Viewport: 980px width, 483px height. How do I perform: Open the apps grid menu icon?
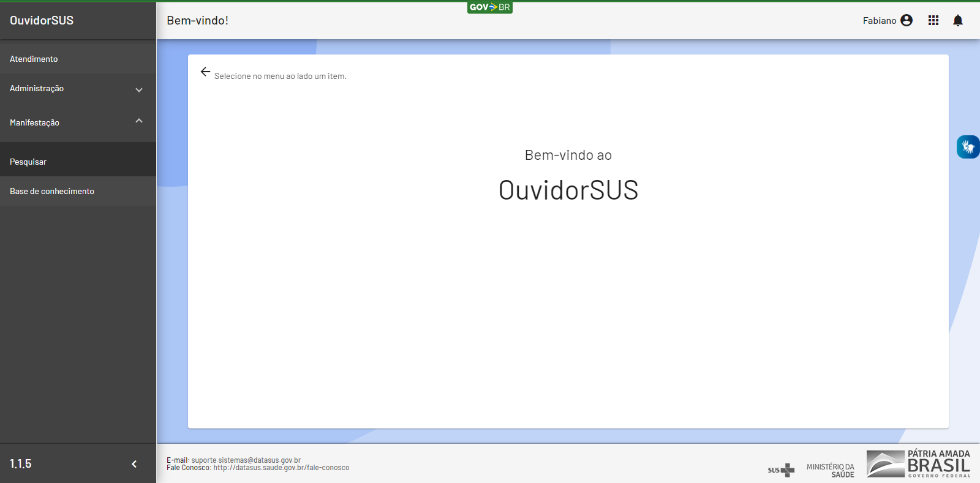click(933, 21)
